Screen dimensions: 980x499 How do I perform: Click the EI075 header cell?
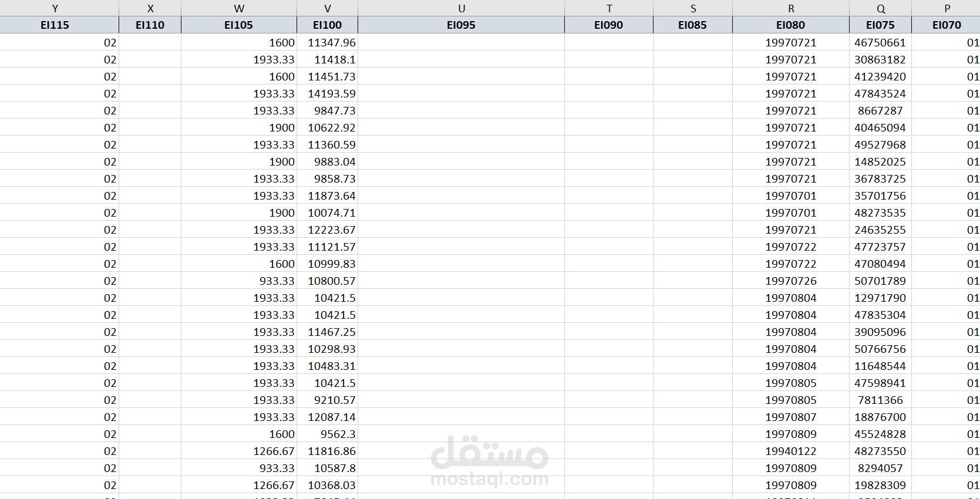click(881, 25)
